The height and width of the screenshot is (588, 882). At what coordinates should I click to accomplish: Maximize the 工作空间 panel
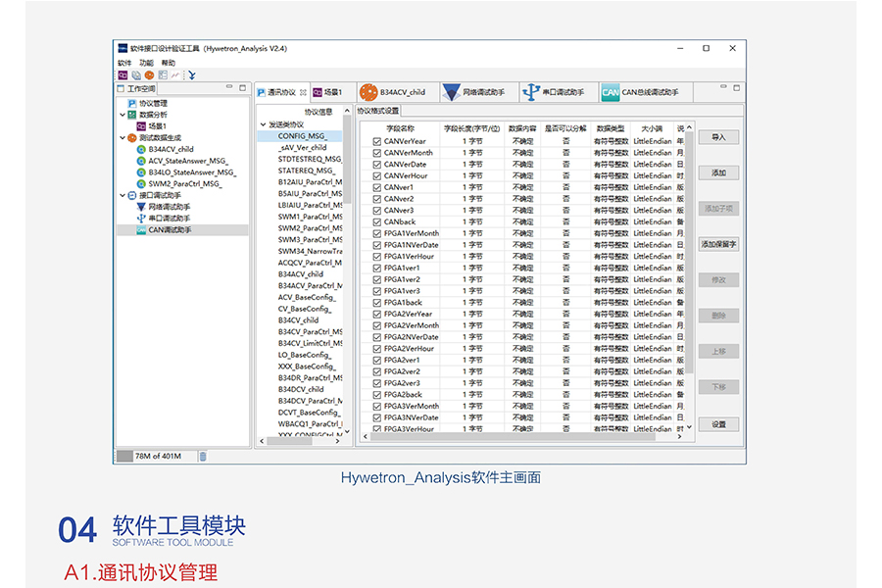242,88
